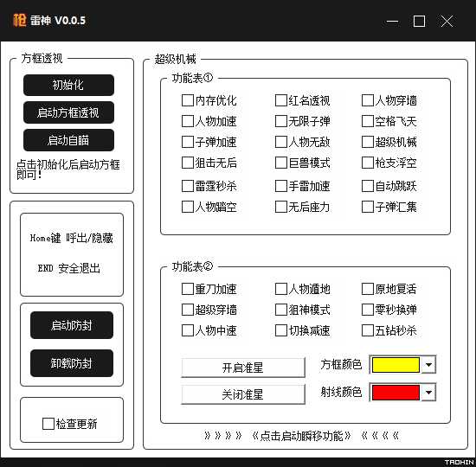476x467 pixels.
Task: Expand the 射线颜色 dropdown arrow
Action: pyautogui.click(x=428, y=393)
